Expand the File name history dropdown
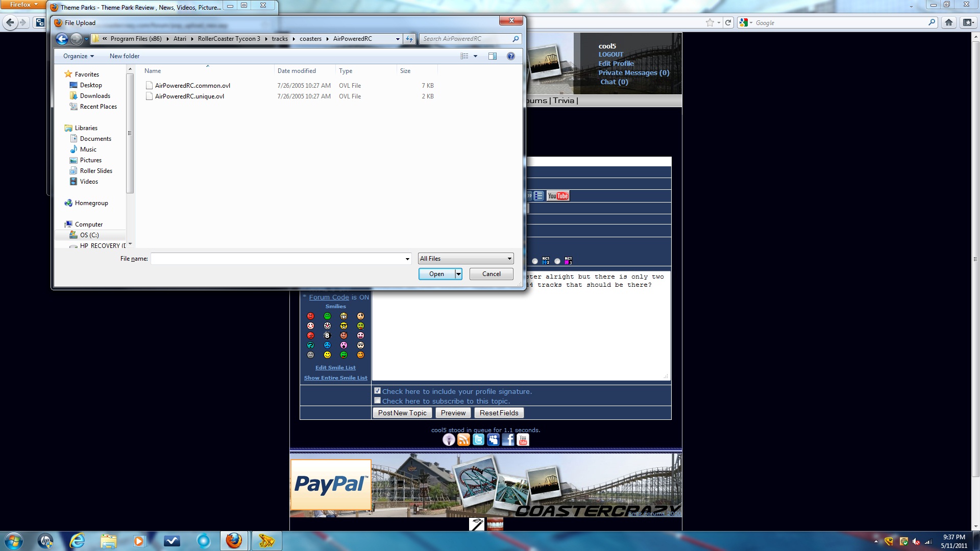980x551 pixels. point(407,259)
